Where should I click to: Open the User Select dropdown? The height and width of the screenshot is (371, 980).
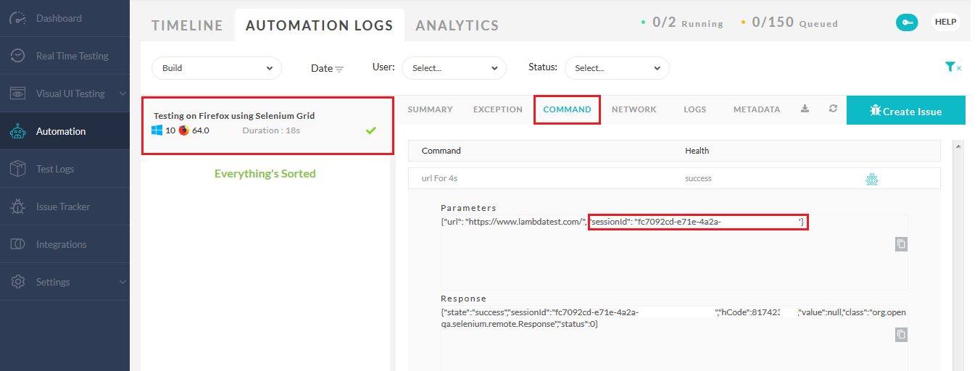(454, 68)
